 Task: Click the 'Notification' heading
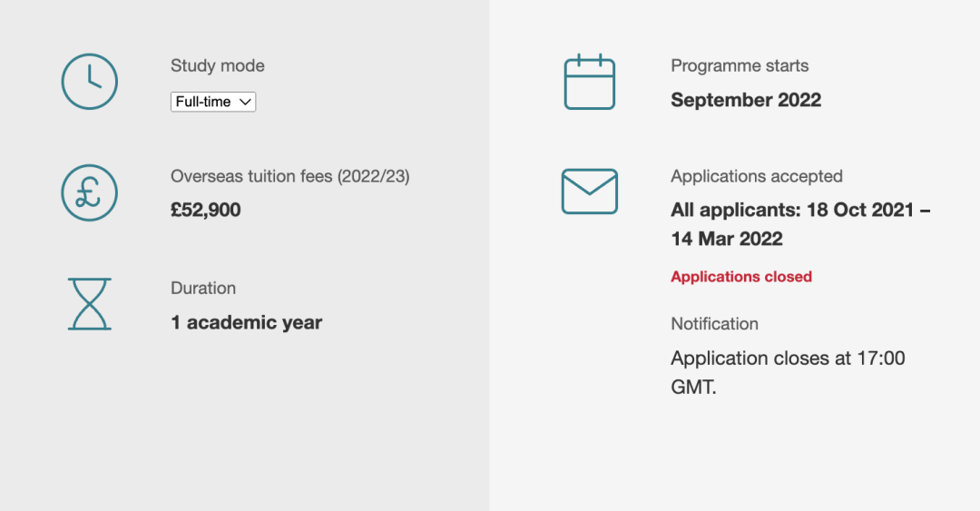pyautogui.click(x=714, y=324)
